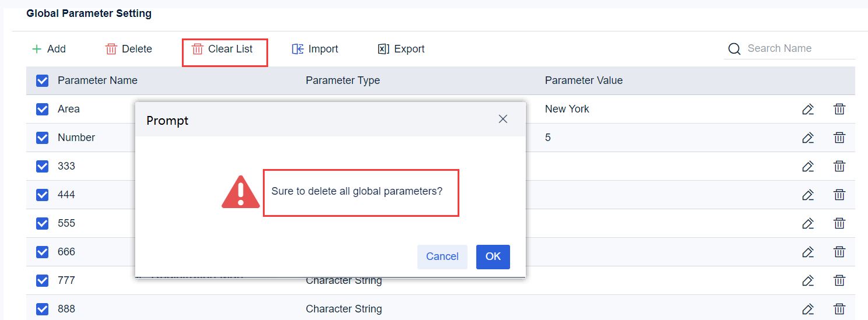
Task: Delete the 555 row via trash icon
Action: pos(839,223)
